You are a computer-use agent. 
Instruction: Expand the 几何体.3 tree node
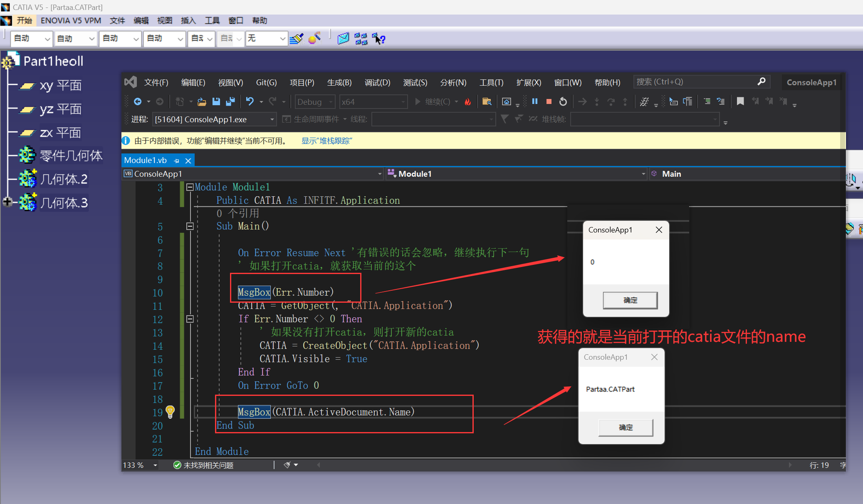pos(7,202)
